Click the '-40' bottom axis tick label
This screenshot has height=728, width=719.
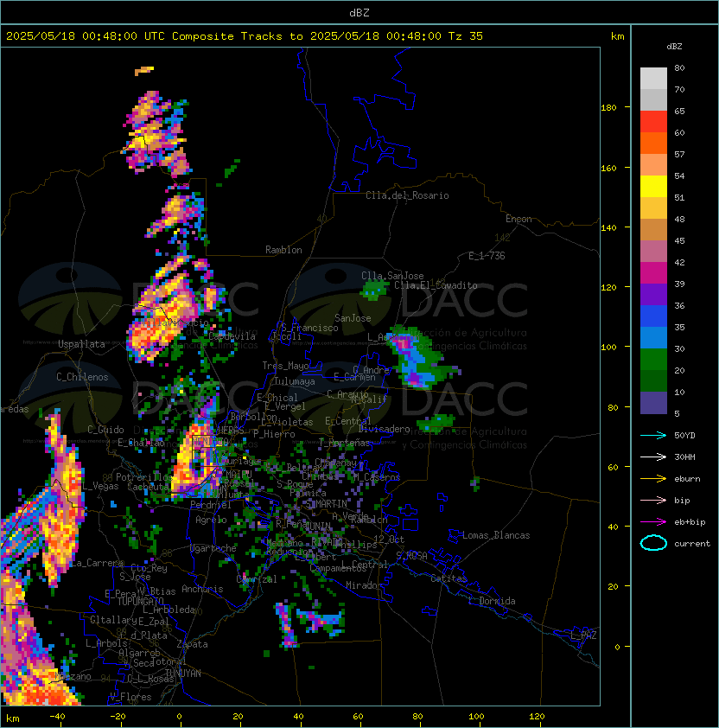[57, 717]
